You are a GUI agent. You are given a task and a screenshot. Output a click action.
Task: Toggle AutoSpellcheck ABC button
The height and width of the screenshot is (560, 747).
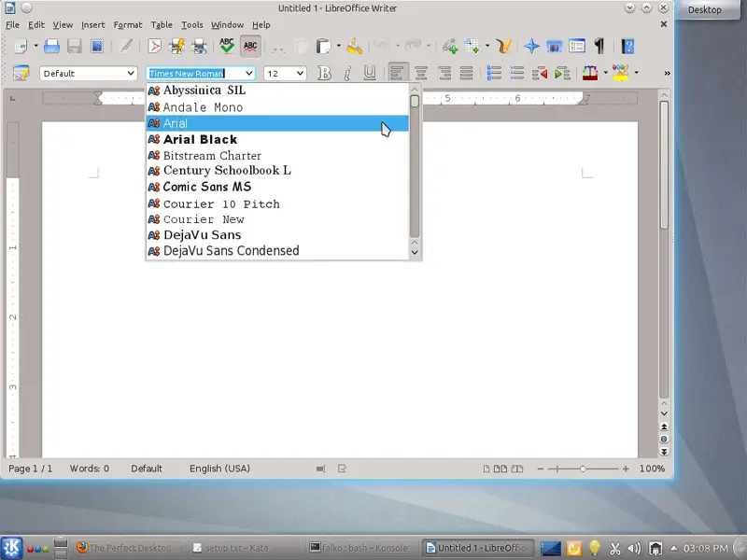pyautogui.click(x=250, y=46)
